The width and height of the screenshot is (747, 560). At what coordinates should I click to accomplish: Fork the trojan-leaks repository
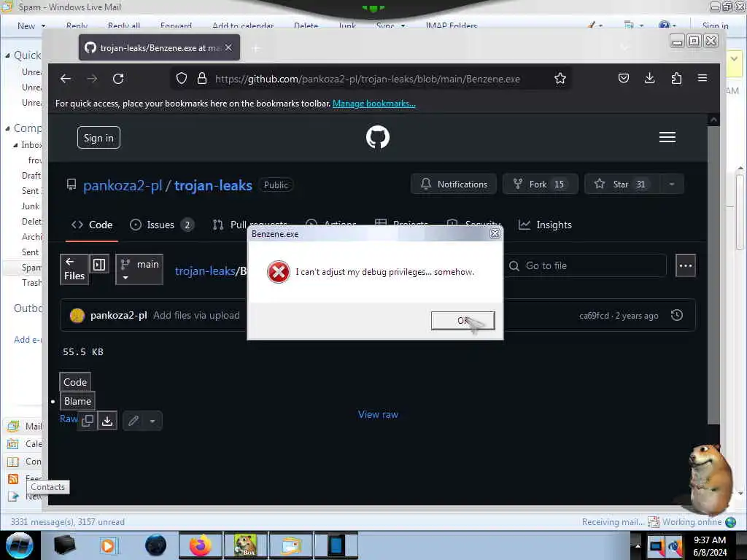[541, 184]
